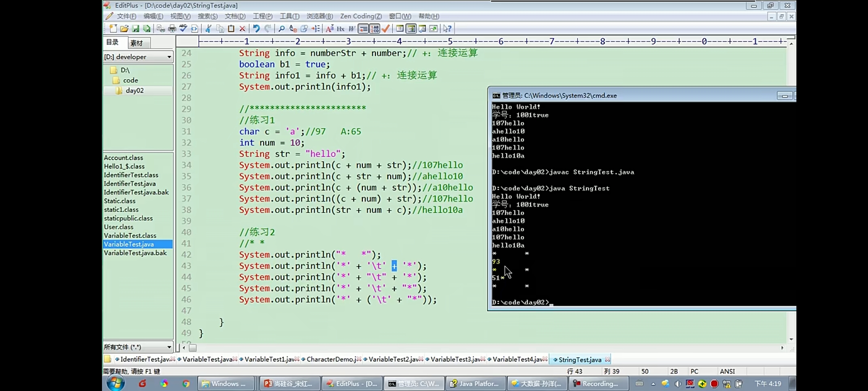Switch to the VariableTest2.java document tab
The height and width of the screenshot is (391, 868).
[x=393, y=359]
